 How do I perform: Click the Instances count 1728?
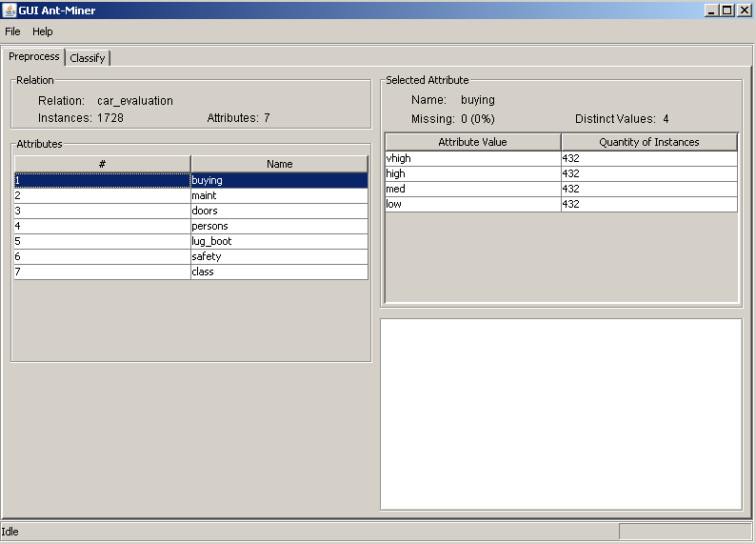coord(110,118)
